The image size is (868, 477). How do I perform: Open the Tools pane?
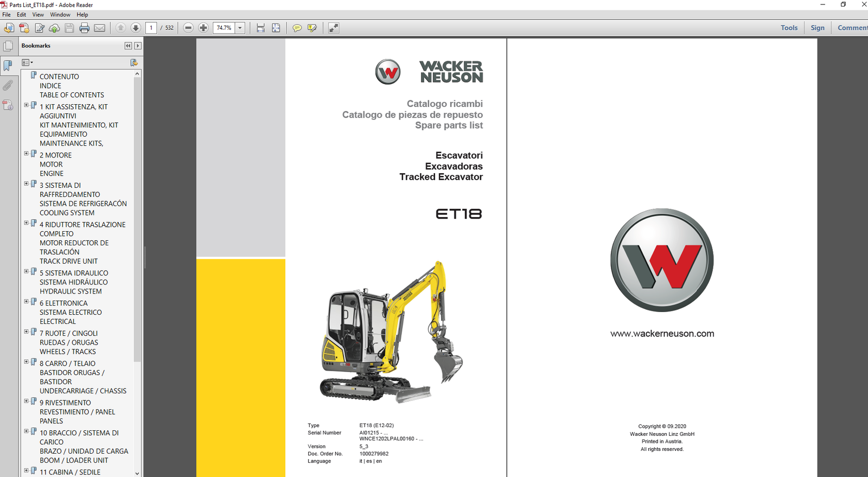click(789, 28)
